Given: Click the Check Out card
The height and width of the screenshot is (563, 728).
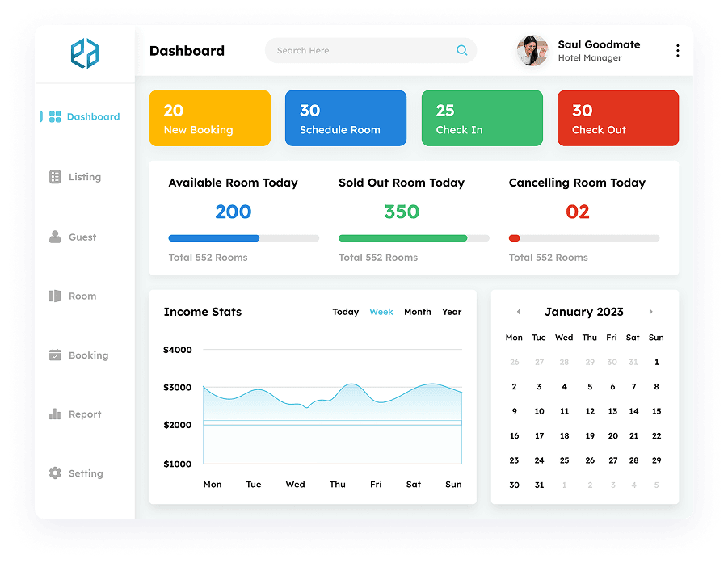Looking at the screenshot, I should coord(617,117).
